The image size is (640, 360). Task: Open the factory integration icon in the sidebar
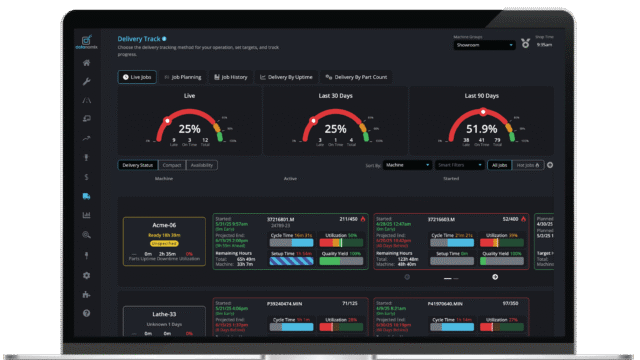(x=87, y=294)
